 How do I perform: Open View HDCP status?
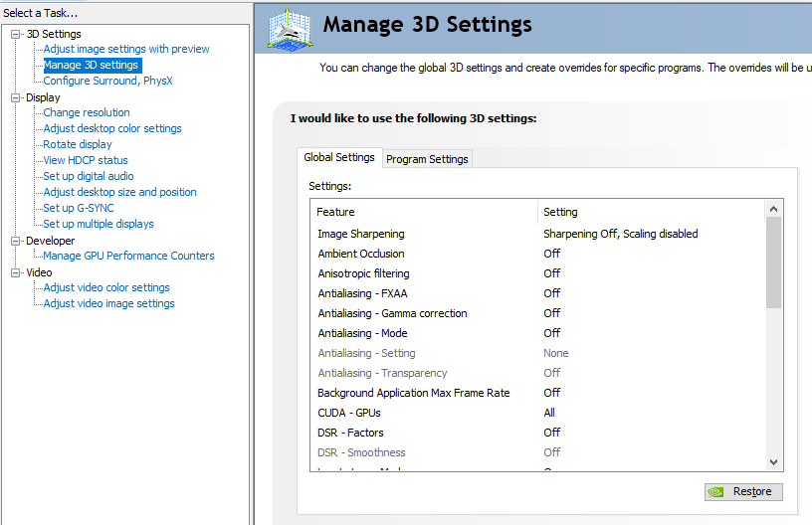86,160
